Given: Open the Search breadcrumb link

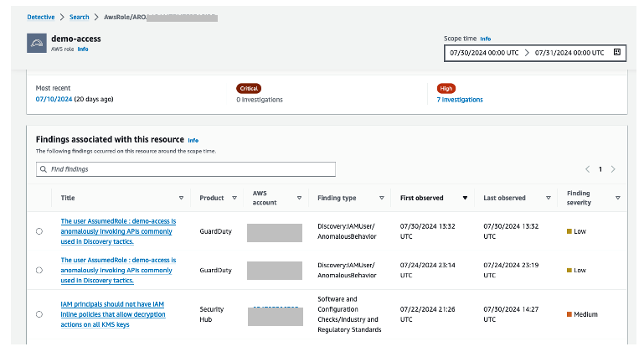Looking at the screenshot, I should (80, 17).
